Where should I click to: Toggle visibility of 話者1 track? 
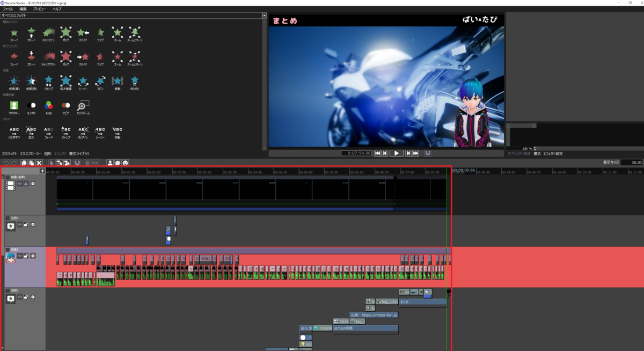click(20, 256)
